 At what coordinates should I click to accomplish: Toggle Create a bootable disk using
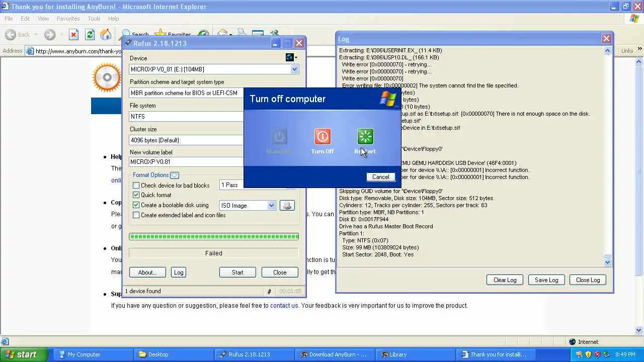tap(136, 205)
